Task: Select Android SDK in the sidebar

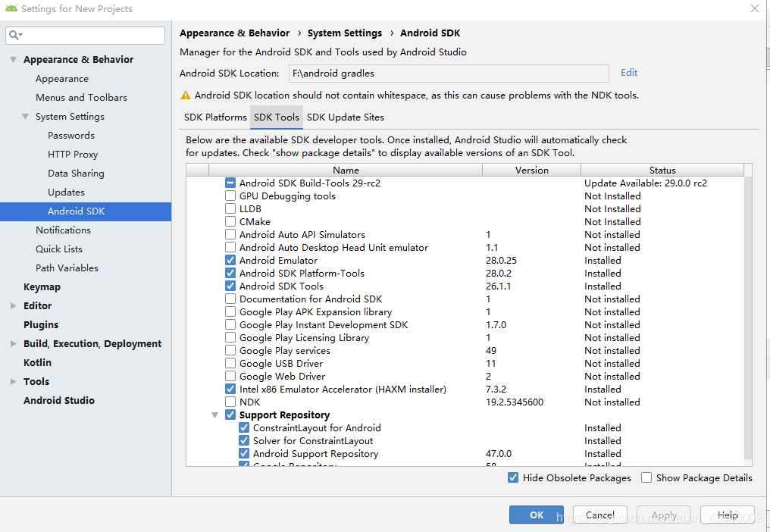Action: (86, 211)
